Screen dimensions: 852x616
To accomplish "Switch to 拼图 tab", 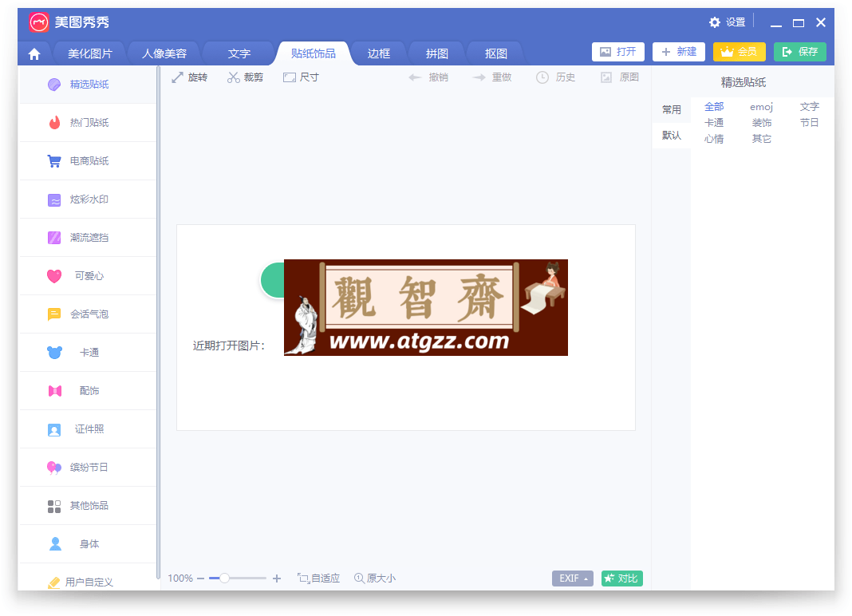I will point(437,53).
